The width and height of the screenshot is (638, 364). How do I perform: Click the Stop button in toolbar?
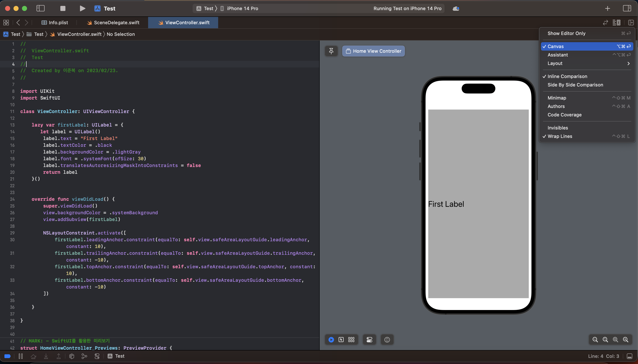coord(63,8)
